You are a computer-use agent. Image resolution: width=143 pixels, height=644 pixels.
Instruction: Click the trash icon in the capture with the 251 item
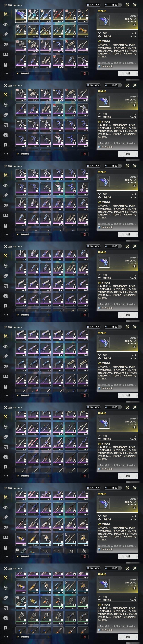pyautogui.click(x=84, y=73)
